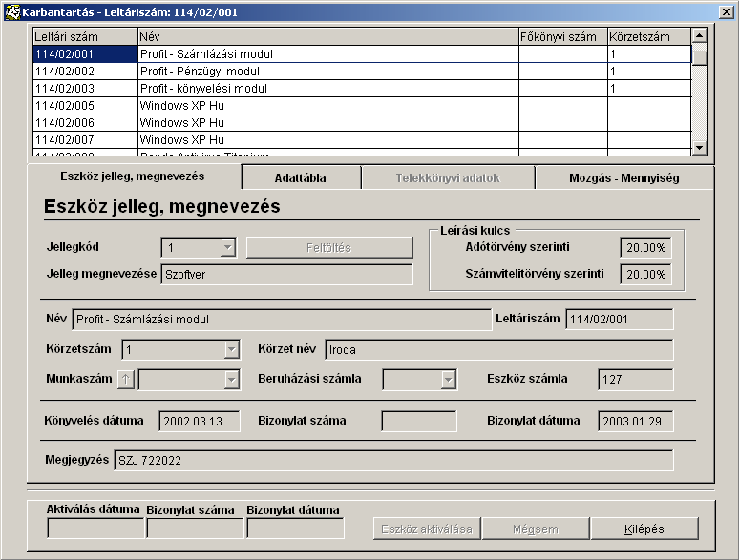Click the bottom Bizonylat száma field

click(195, 528)
